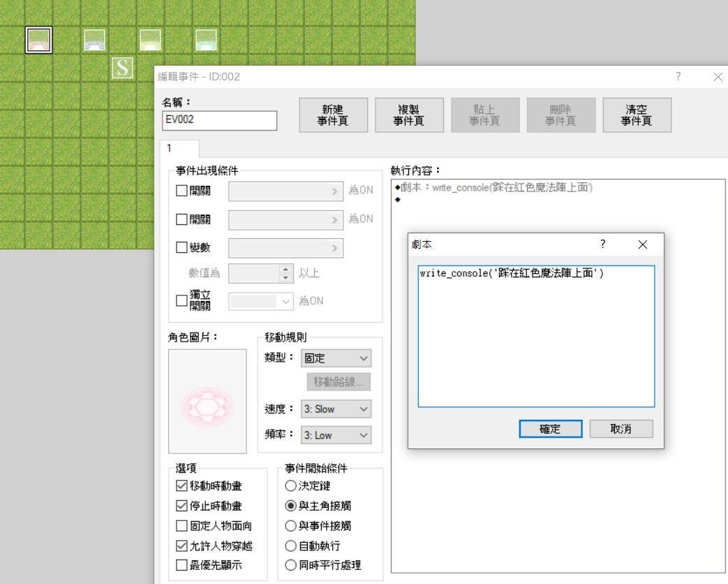Screen dimensions: 728x584
Task: Click the 複製事件頁 button
Action: 410,115
